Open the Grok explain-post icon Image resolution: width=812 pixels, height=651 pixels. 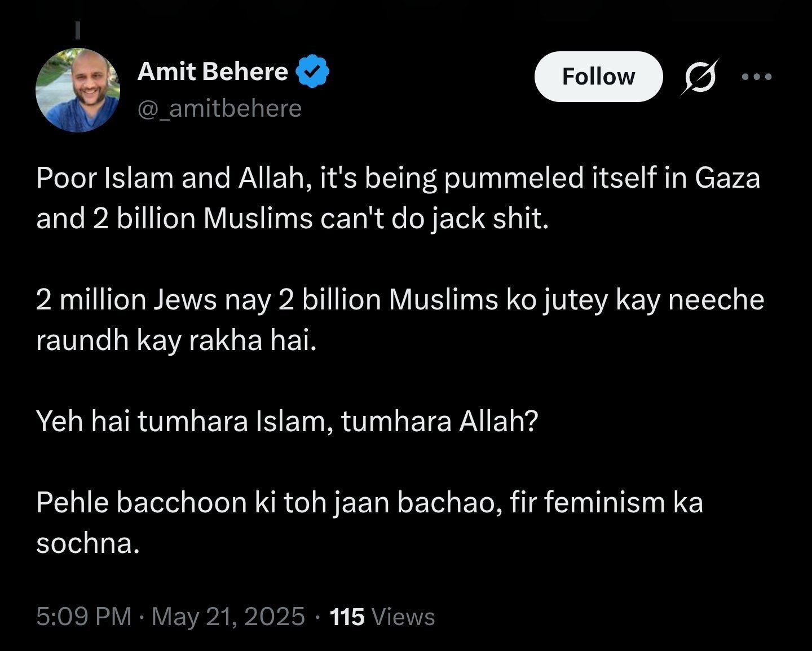(699, 77)
